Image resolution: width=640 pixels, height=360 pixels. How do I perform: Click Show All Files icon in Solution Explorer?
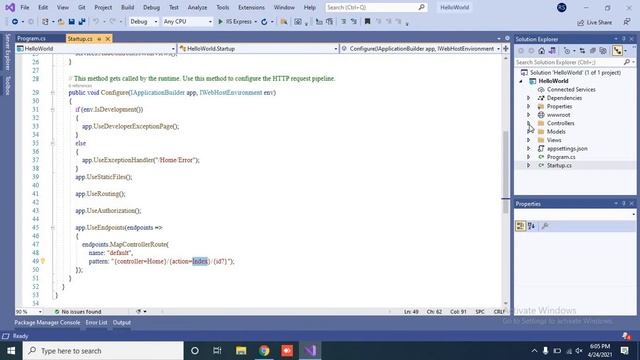click(603, 51)
